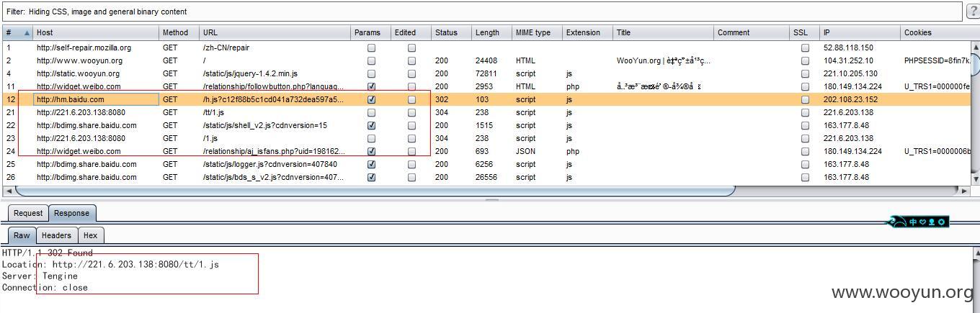Click the JSON MIME type cell
980x313 pixels.
(538, 151)
